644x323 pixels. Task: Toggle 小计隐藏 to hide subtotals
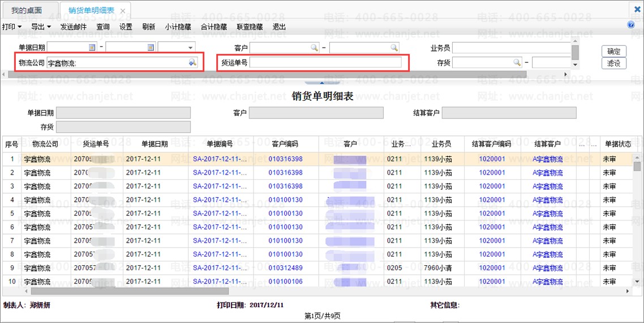coord(178,27)
